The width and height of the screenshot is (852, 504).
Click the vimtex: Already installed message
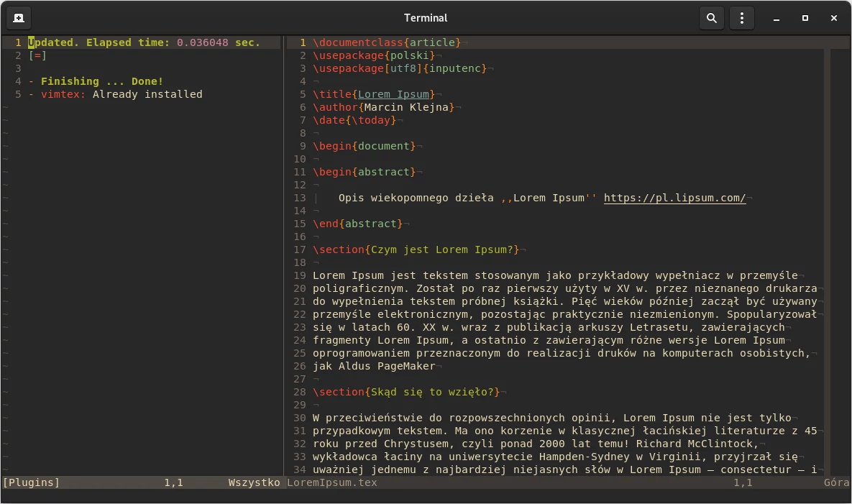click(115, 94)
